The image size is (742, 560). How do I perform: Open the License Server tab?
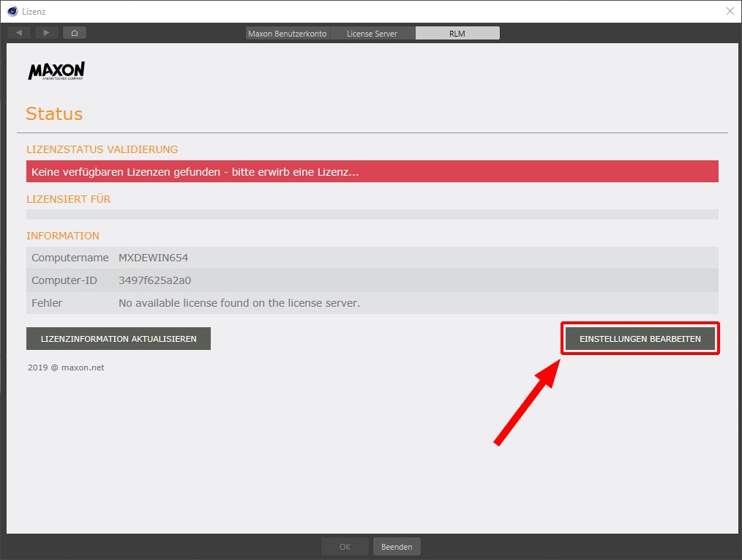point(372,34)
